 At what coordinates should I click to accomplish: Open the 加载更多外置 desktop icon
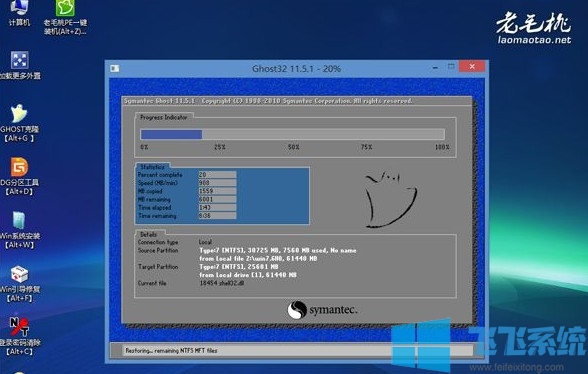[20, 65]
